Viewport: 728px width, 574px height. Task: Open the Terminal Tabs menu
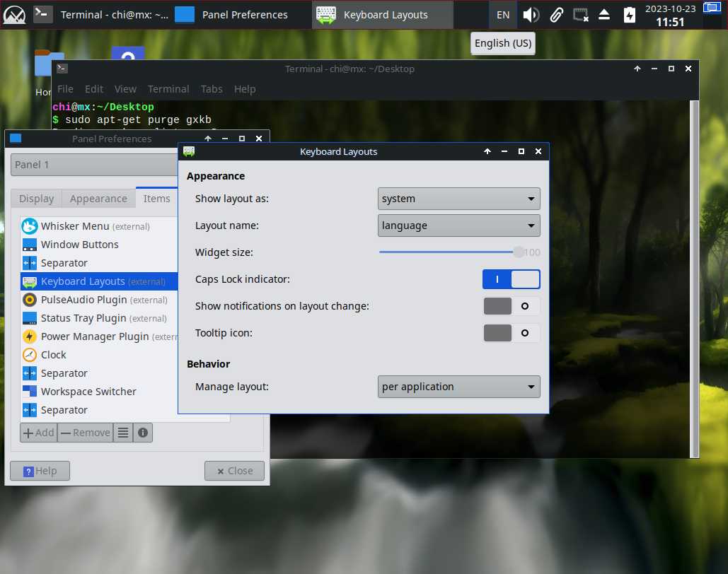point(212,89)
